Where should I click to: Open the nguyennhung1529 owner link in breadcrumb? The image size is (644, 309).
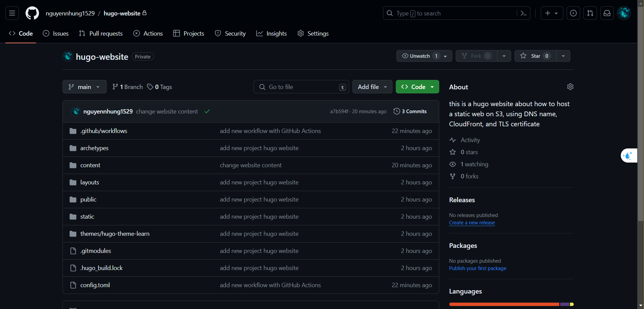pos(70,13)
